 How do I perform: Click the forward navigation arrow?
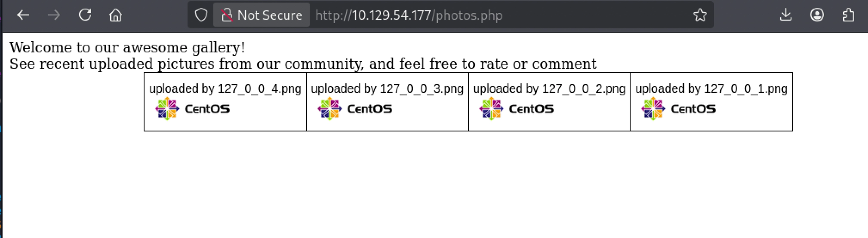point(54,15)
